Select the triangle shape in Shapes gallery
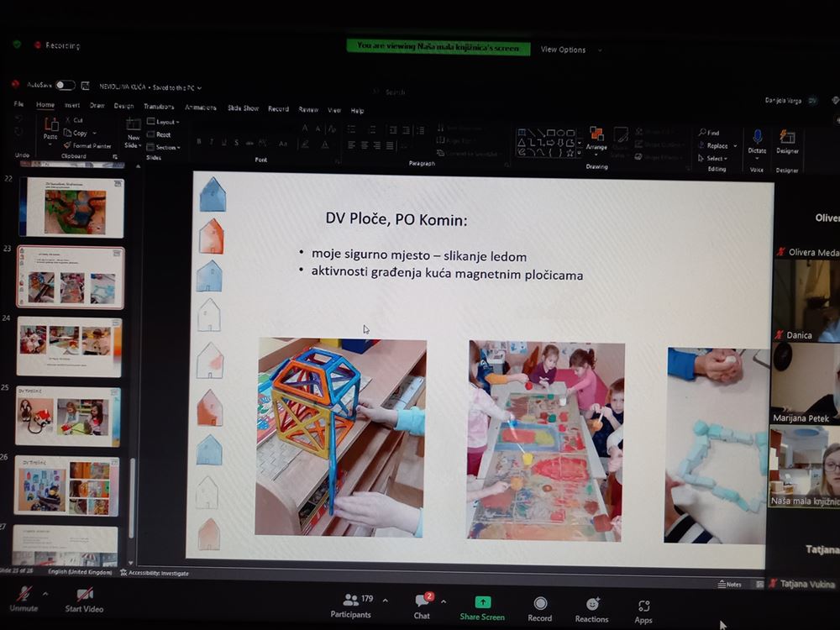Viewport: 840px width, 630px height. click(x=521, y=143)
